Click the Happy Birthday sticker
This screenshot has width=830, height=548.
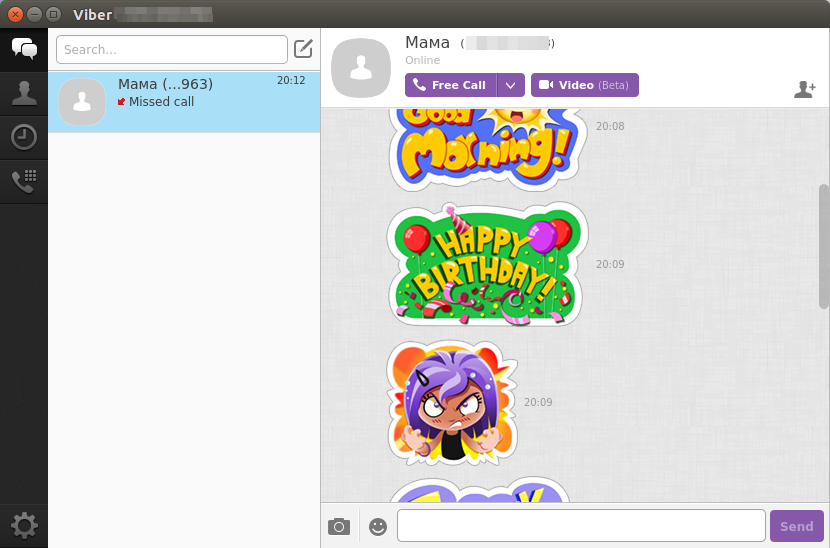487,264
